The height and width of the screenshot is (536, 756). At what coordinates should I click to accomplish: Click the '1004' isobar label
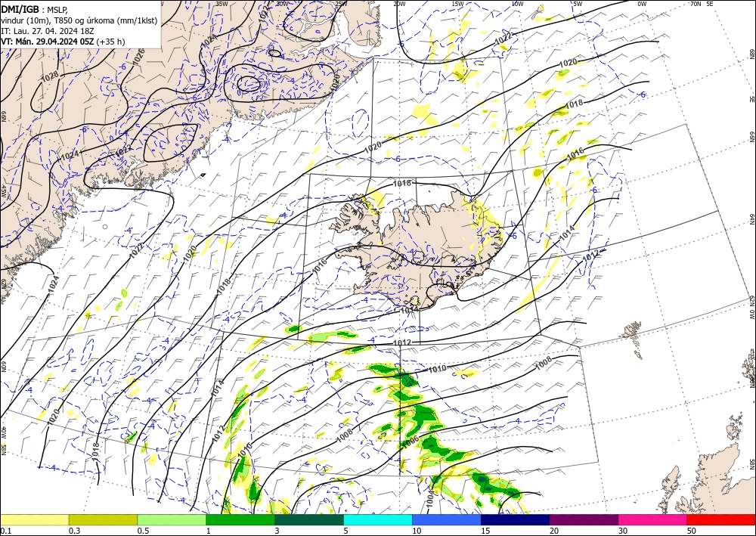pyautogui.click(x=431, y=500)
